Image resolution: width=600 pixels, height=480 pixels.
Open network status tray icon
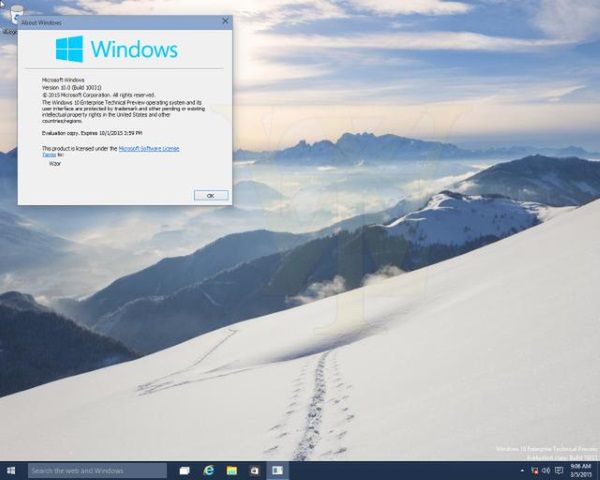[535, 470]
